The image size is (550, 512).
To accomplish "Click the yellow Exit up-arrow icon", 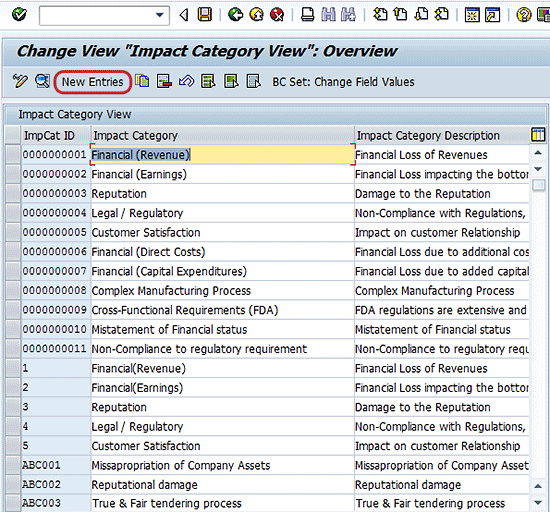I will pos(256,15).
